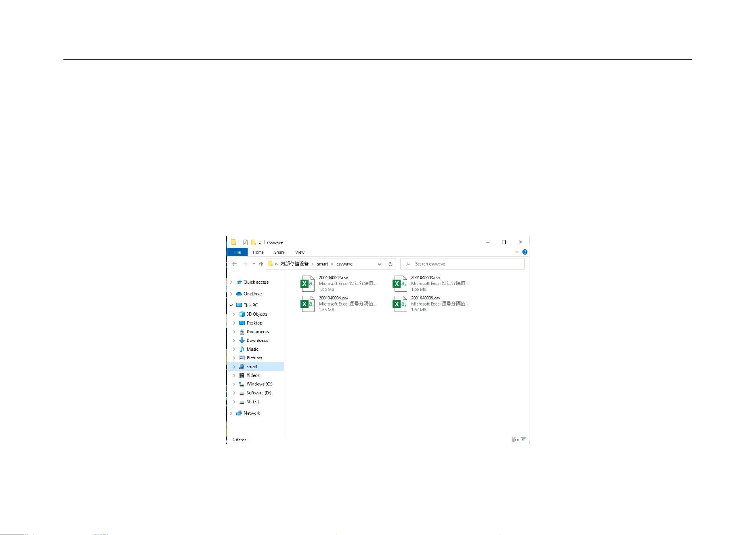Go back with the Back arrow
This screenshot has height=535, width=756.
tap(235, 264)
